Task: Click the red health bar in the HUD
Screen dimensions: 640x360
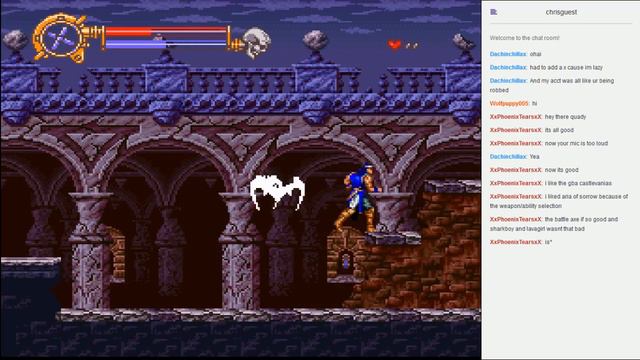Action: 166,32
